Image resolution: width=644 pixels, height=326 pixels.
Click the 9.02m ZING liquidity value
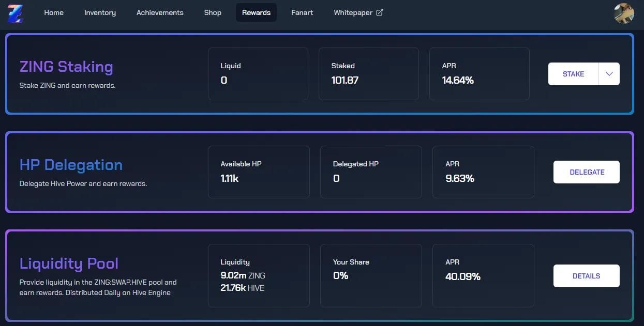tap(243, 275)
